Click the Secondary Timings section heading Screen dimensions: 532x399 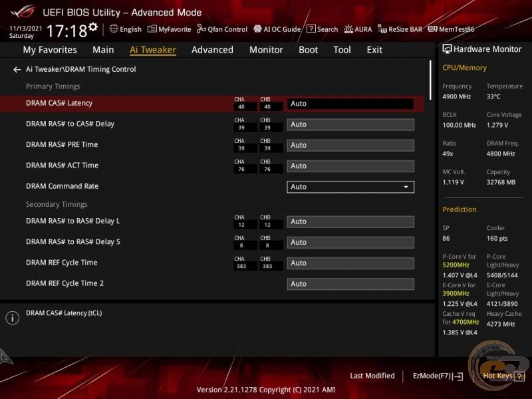tap(57, 204)
